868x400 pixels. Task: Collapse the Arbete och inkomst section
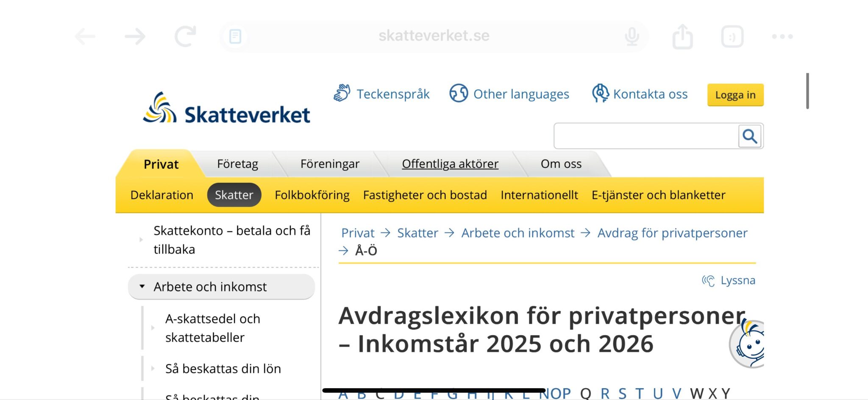[x=142, y=287]
